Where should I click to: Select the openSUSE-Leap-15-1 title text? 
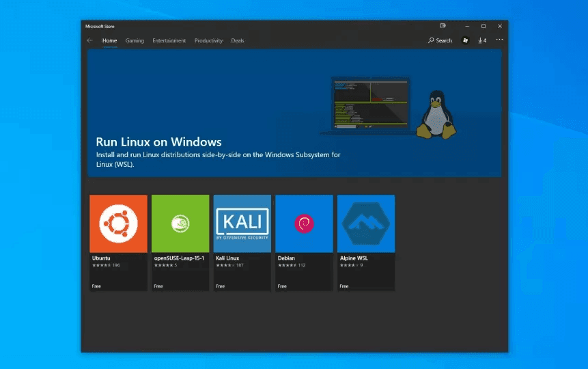click(x=179, y=258)
